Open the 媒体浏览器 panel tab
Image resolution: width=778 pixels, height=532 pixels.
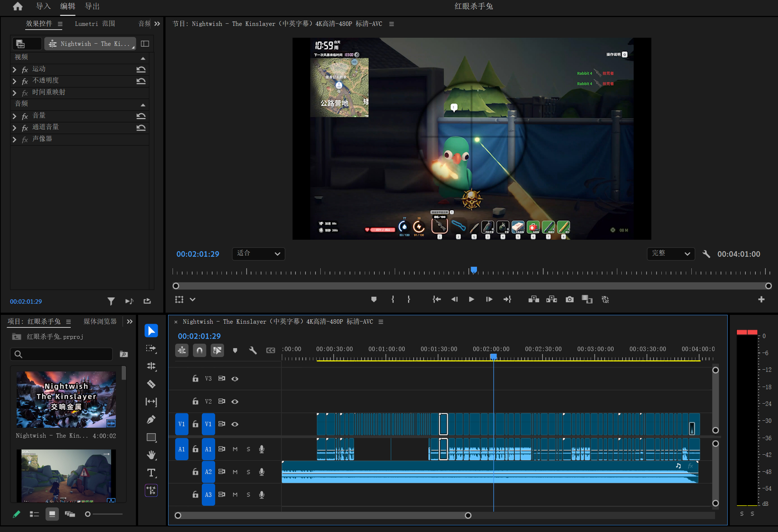click(x=100, y=321)
